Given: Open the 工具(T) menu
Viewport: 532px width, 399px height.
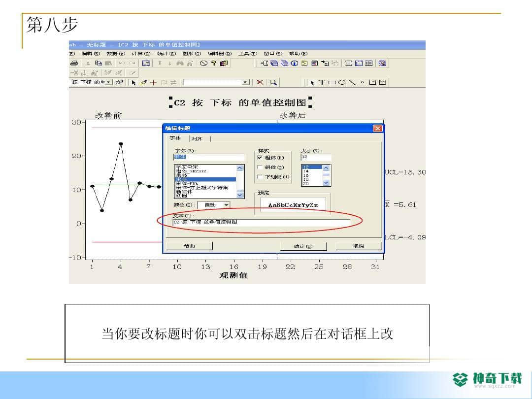Looking at the screenshot, I should tap(248, 54).
